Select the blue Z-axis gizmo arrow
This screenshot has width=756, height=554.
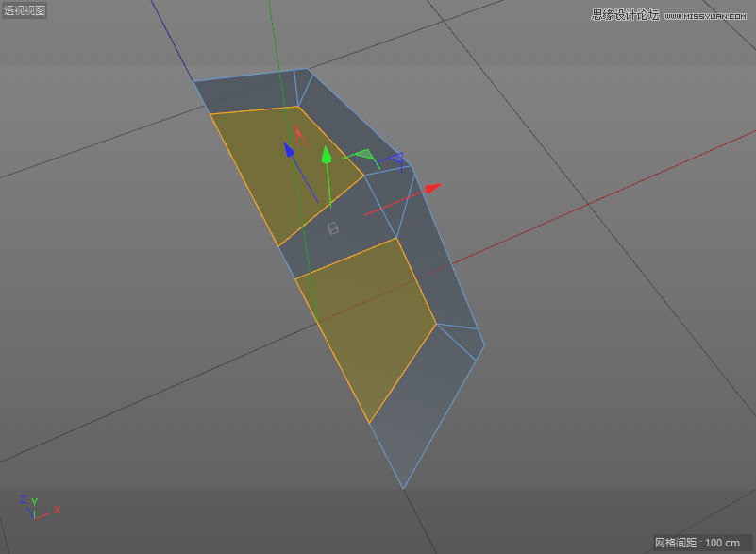(x=289, y=149)
